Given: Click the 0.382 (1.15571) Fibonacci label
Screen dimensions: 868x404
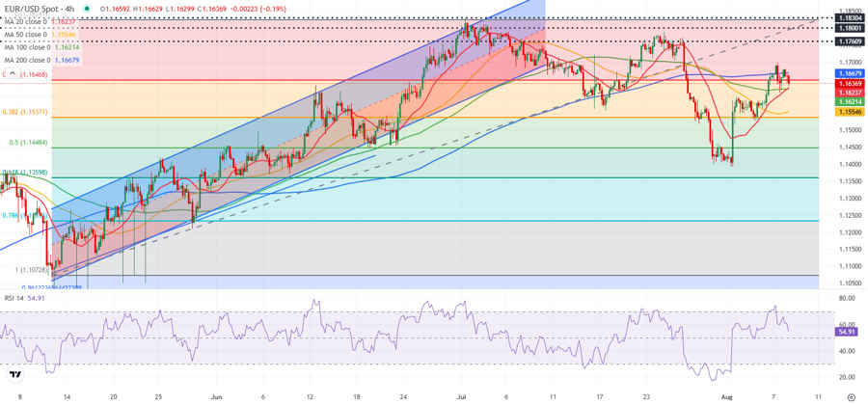Looking at the screenshot, I should pos(25,112).
